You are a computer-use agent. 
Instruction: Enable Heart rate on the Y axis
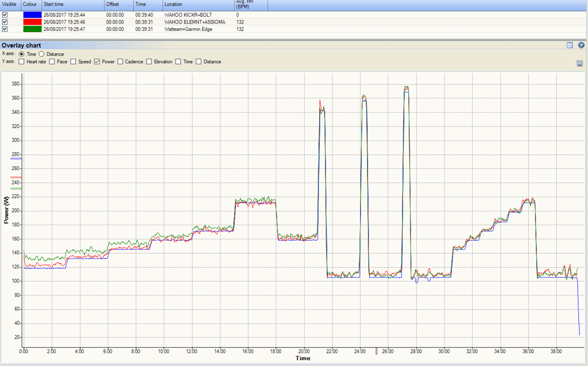pos(22,61)
